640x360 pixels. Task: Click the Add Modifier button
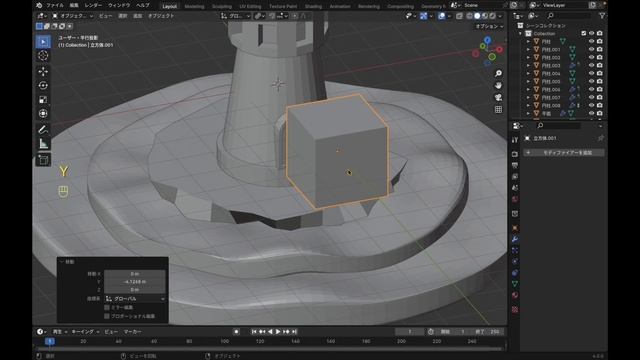click(x=564, y=153)
